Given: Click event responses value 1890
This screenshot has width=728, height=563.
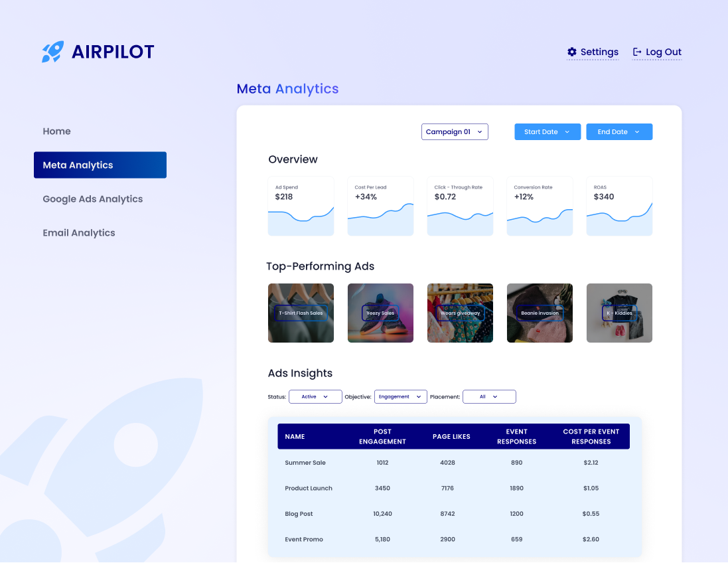Looking at the screenshot, I should 517,488.
